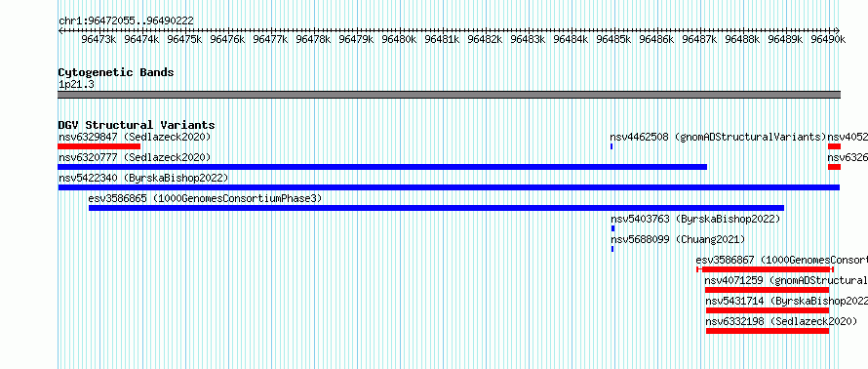Click the 96476k ruler label
The width and height of the screenshot is (868, 369).
pyautogui.click(x=227, y=39)
